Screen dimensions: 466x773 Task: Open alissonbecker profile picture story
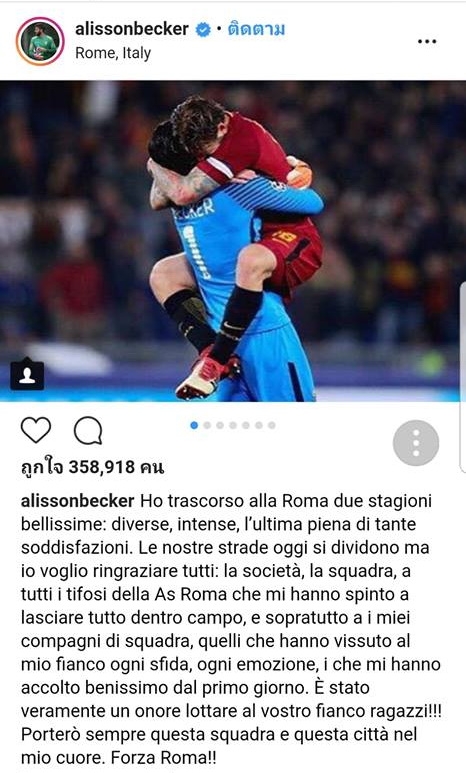(40, 41)
